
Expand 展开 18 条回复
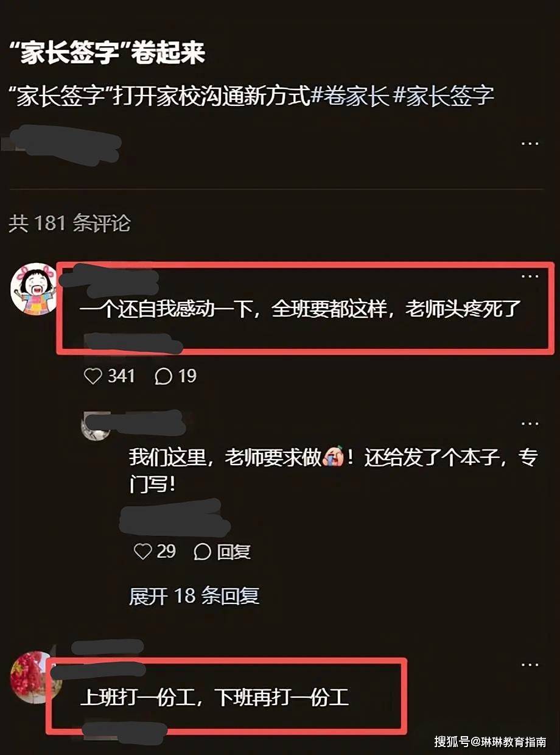[194, 595]
